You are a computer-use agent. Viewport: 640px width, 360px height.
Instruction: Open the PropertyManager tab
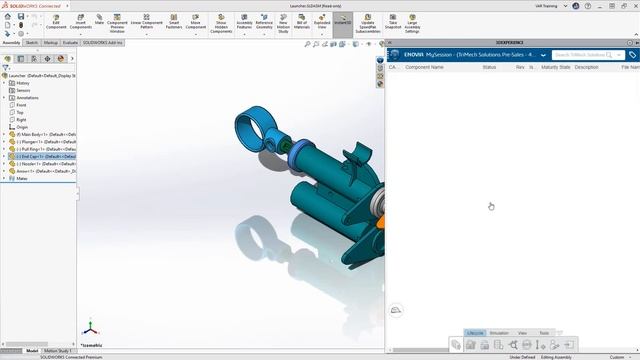click(21, 59)
